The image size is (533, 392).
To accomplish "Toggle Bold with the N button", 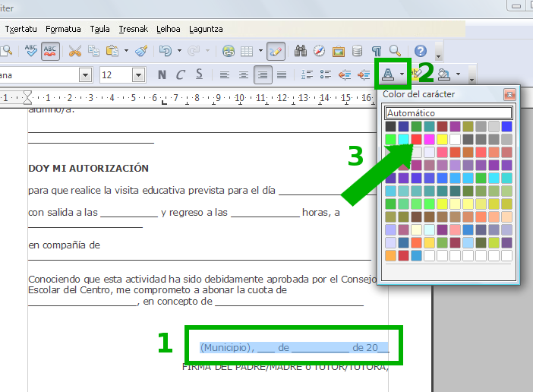I will [x=162, y=74].
